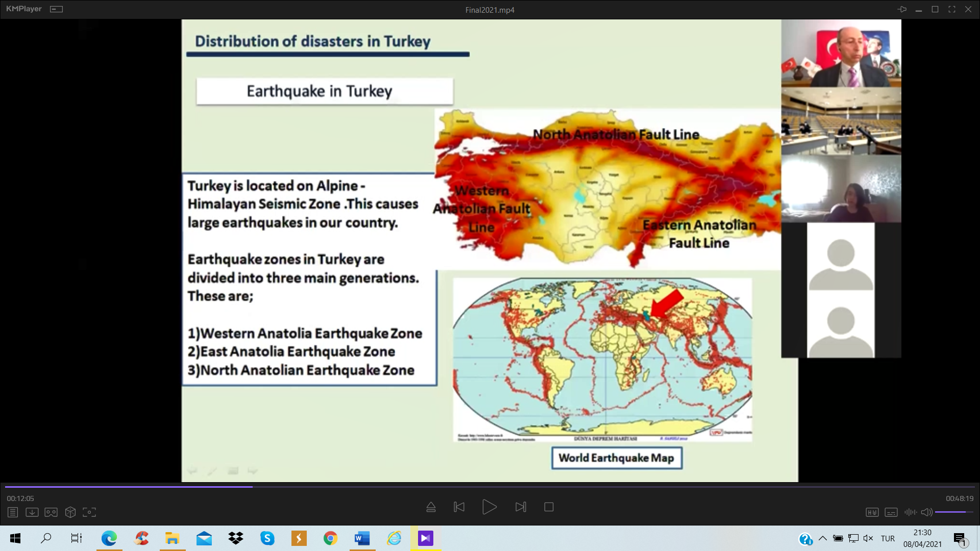Go to the previous file
980x551 pixels.
point(459,507)
